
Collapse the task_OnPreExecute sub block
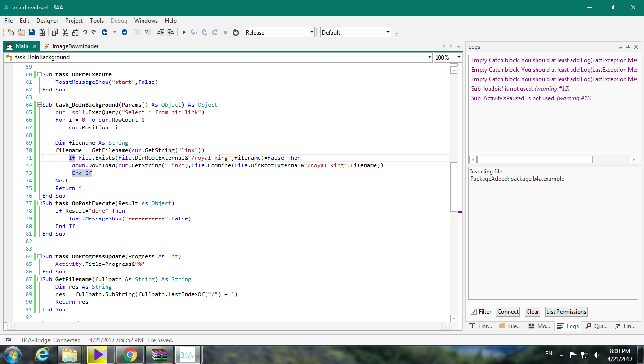(40, 74)
